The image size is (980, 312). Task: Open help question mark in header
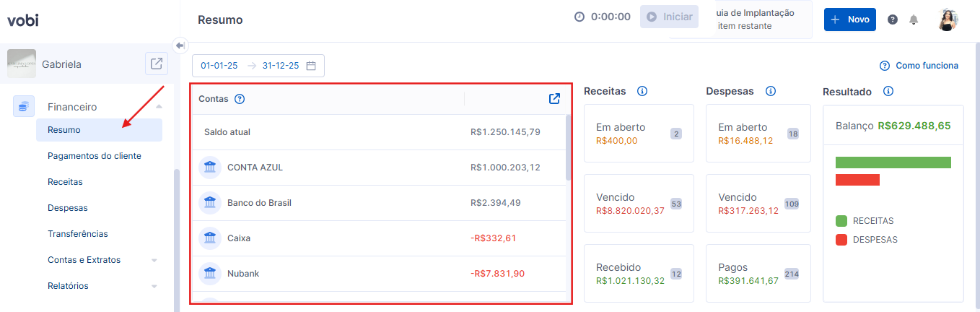point(893,19)
